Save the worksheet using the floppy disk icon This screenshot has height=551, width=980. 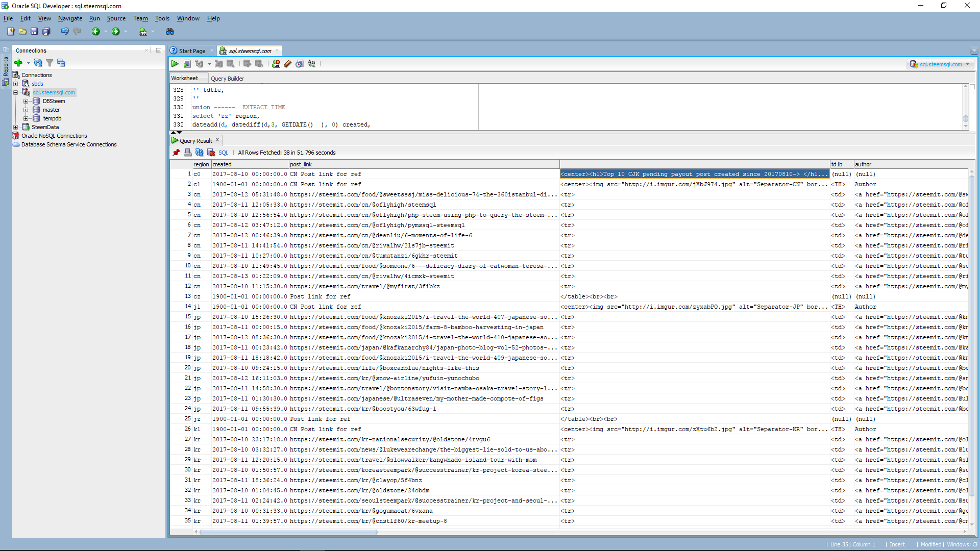[x=34, y=32]
